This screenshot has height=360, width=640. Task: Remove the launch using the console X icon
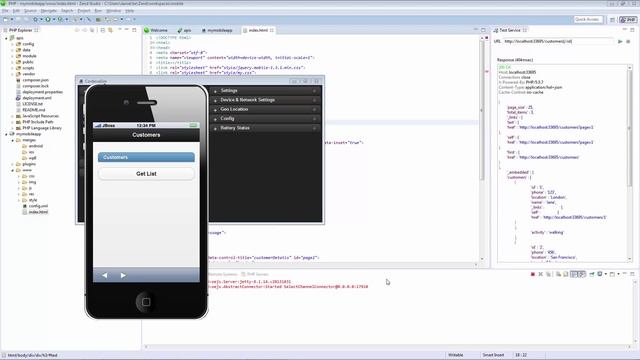[540, 274]
